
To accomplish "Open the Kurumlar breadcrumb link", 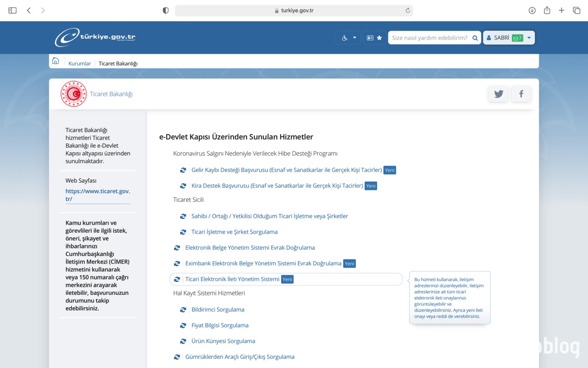I will click(80, 63).
